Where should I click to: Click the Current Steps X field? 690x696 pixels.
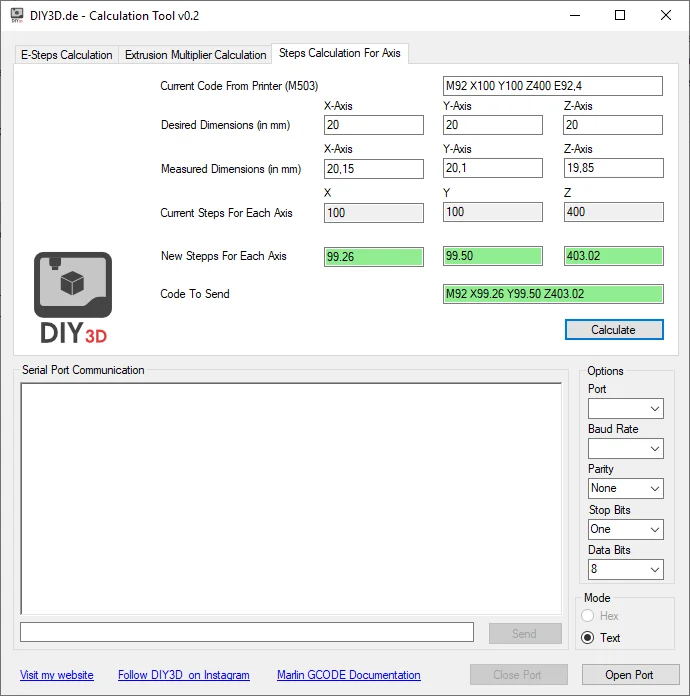[x=374, y=213]
